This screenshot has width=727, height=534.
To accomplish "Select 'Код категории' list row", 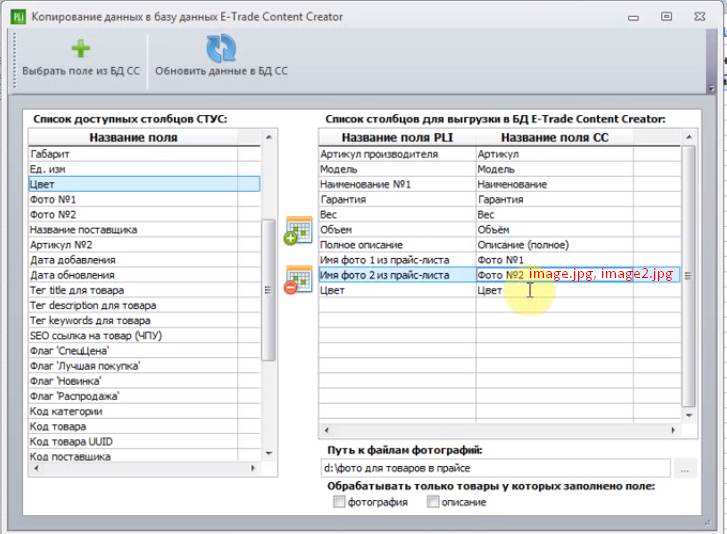I will pos(144,411).
